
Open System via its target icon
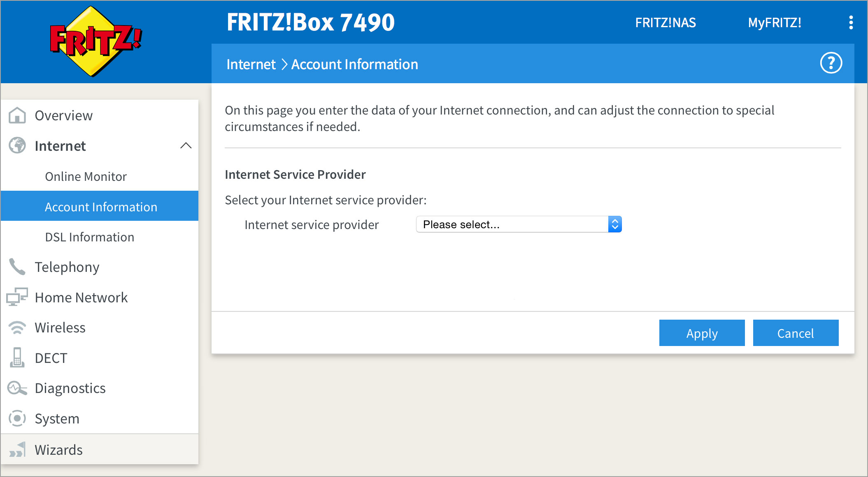click(16, 418)
